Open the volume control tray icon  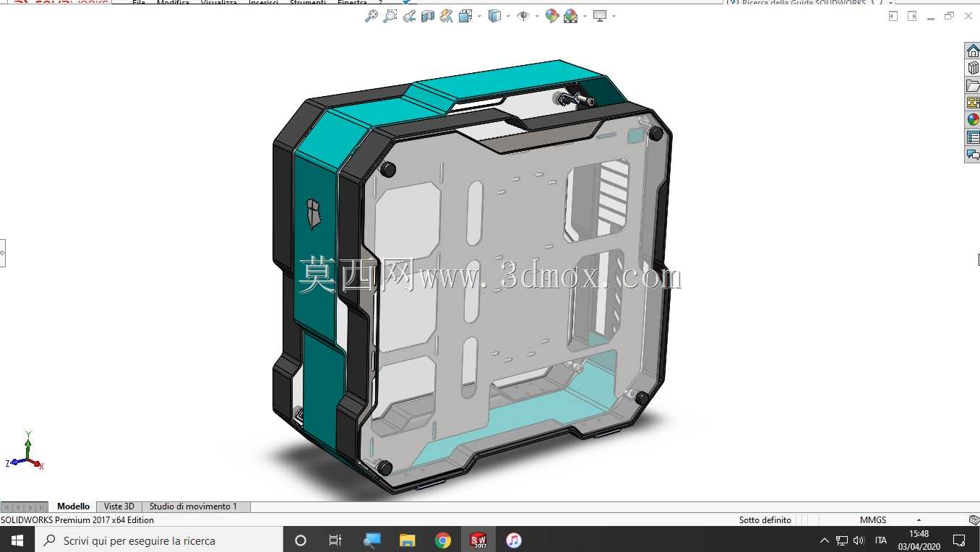pyautogui.click(x=859, y=540)
